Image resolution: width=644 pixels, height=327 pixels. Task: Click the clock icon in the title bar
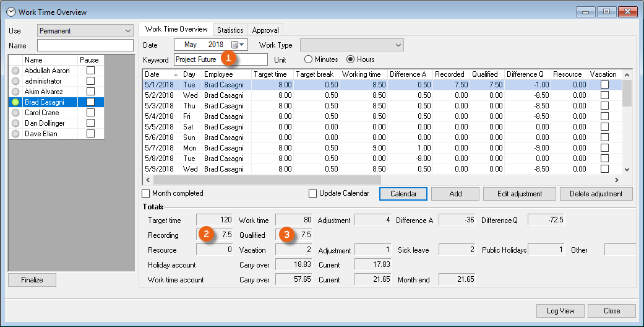point(11,12)
